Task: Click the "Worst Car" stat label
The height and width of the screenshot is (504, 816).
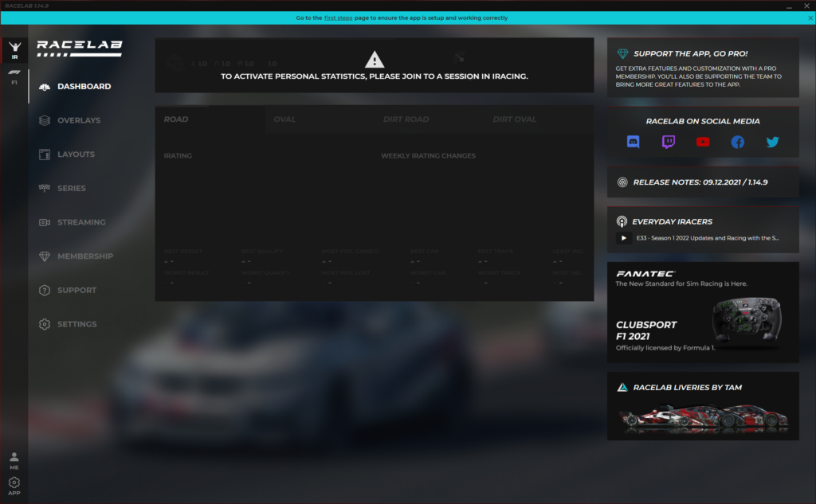Action: (428, 272)
